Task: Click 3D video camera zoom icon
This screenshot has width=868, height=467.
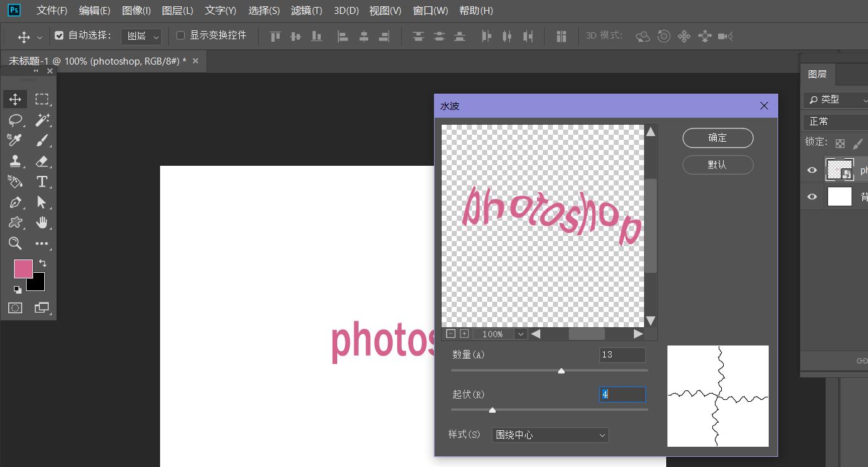Action: click(x=726, y=37)
